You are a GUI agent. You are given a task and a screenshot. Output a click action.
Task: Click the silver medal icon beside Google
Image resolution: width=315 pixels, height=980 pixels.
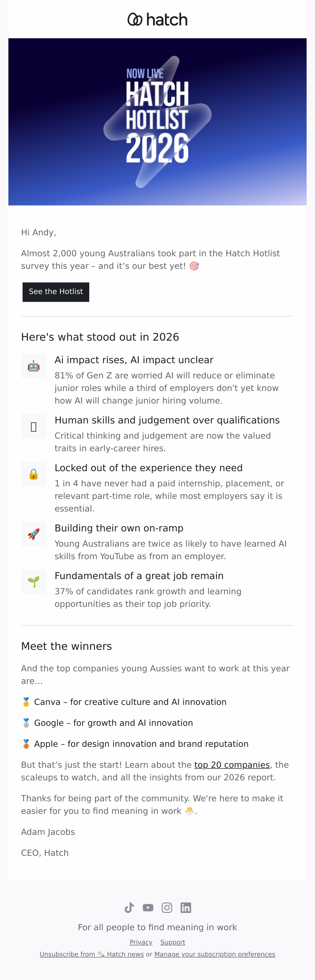(x=26, y=723)
